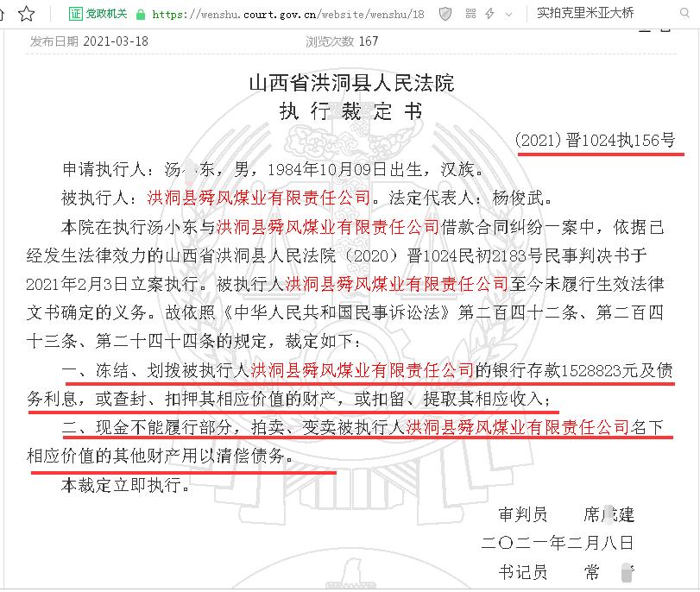Click the red company name in ruling item 二
The image size is (700, 592).
[518, 425]
